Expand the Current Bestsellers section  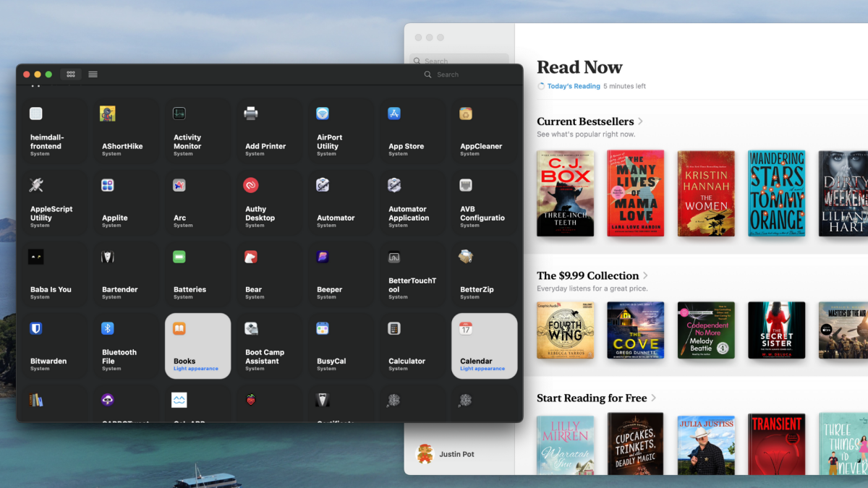pyautogui.click(x=640, y=121)
